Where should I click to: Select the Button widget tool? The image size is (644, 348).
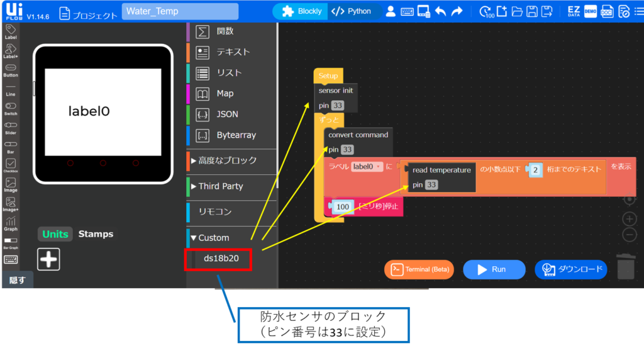(11, 70)
